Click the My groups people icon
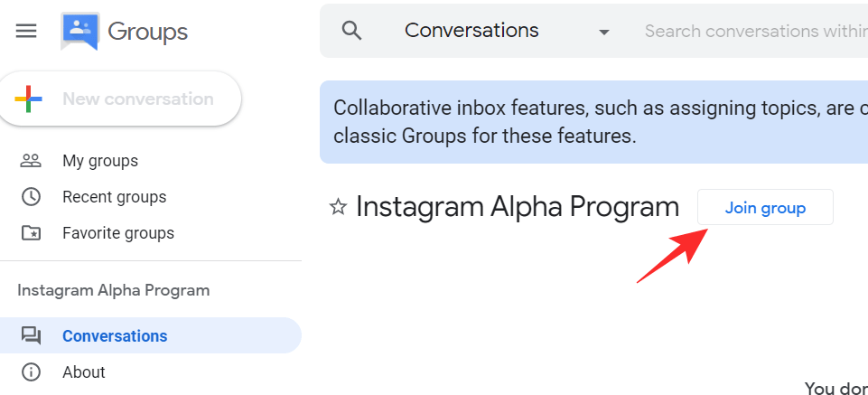 [31, 161]
